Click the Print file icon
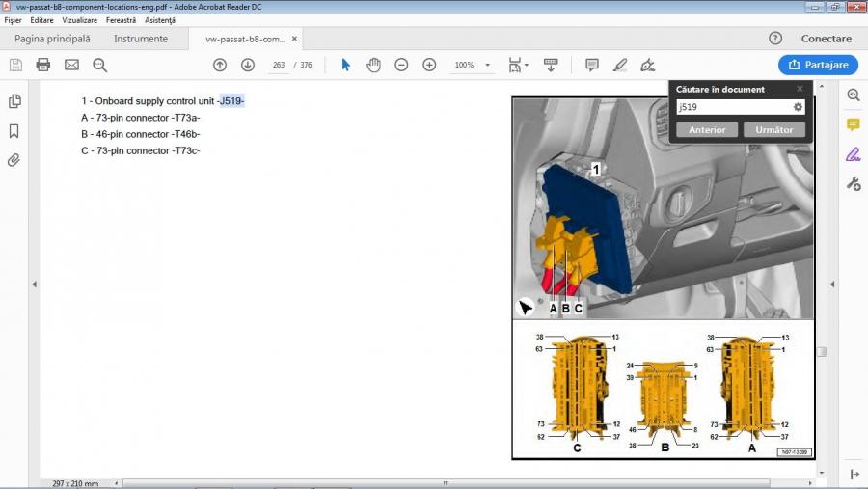This screenshot has width=868, height=489. pyautogui.click(x=43, y=65)
